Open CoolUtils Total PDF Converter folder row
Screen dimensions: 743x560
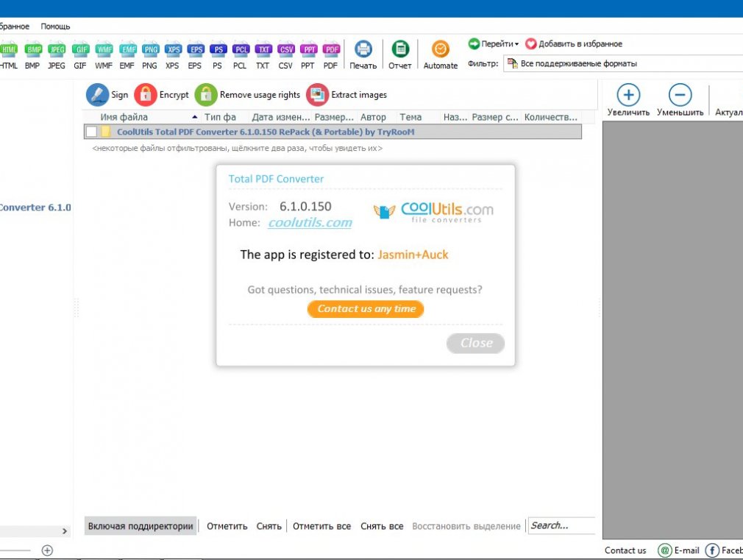[x=333, y=132]
